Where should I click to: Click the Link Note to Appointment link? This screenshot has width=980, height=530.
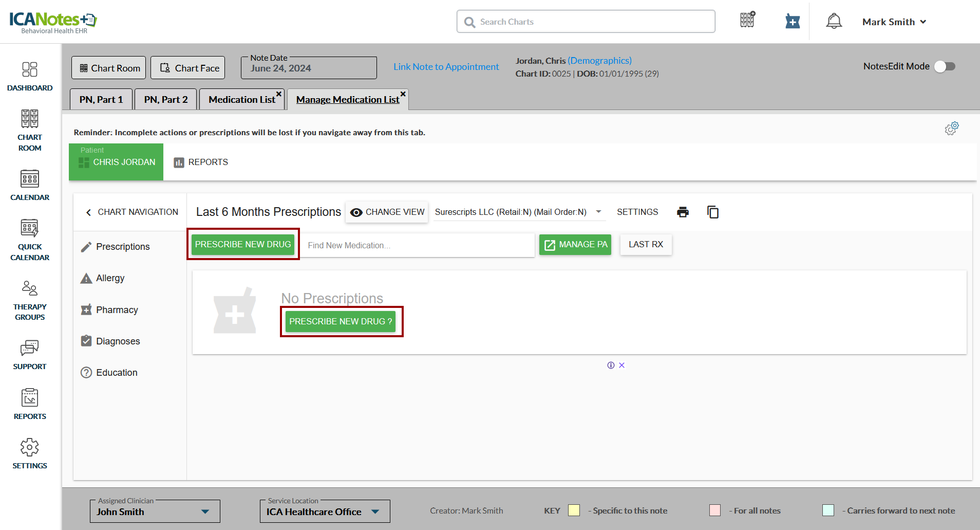446,67
